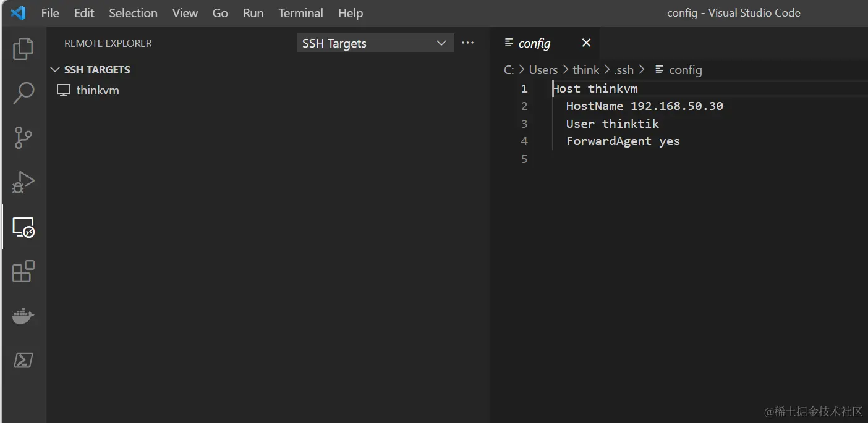Open the Extensions view icon
The width and height of the screenshot is (868, 423).
click(x=23, y=271)
